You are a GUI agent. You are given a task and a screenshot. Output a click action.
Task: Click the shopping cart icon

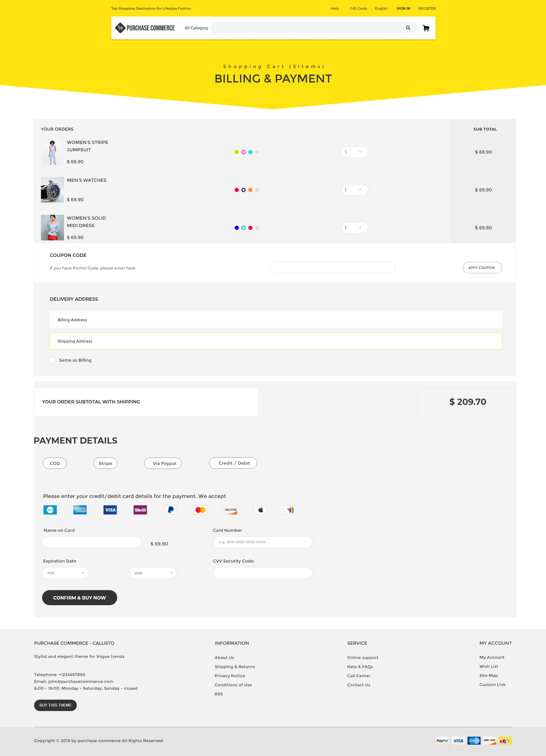coord(426,28)
